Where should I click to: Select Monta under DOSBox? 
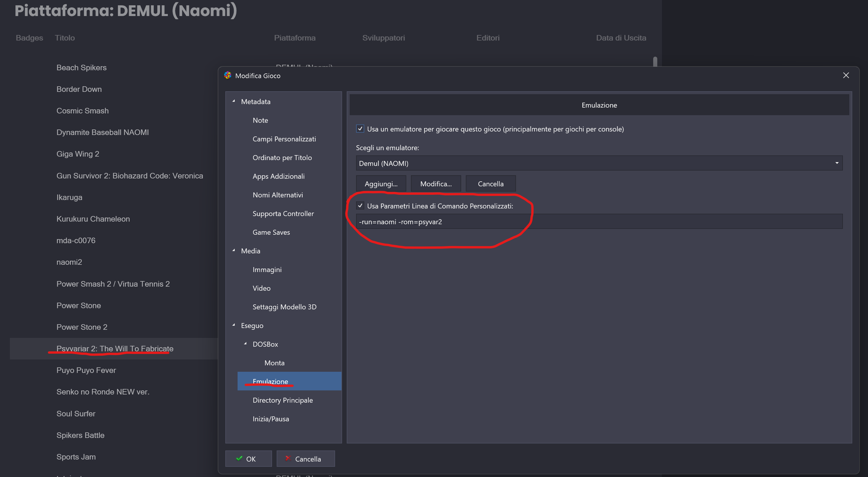(274, 363)
